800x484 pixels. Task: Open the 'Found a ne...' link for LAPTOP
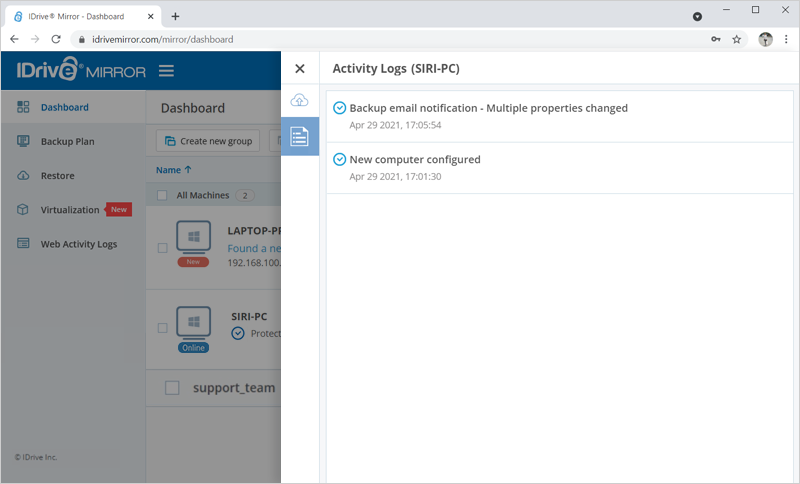pos(254,248)
